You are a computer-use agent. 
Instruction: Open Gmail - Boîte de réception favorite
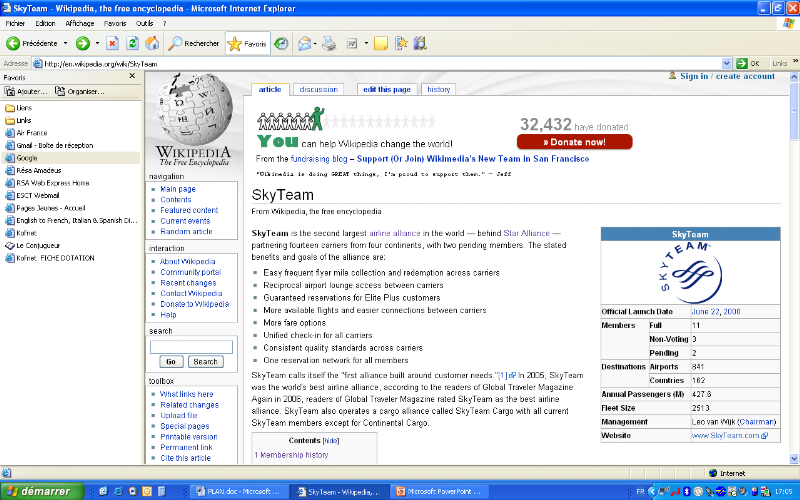tap(49, 145)
